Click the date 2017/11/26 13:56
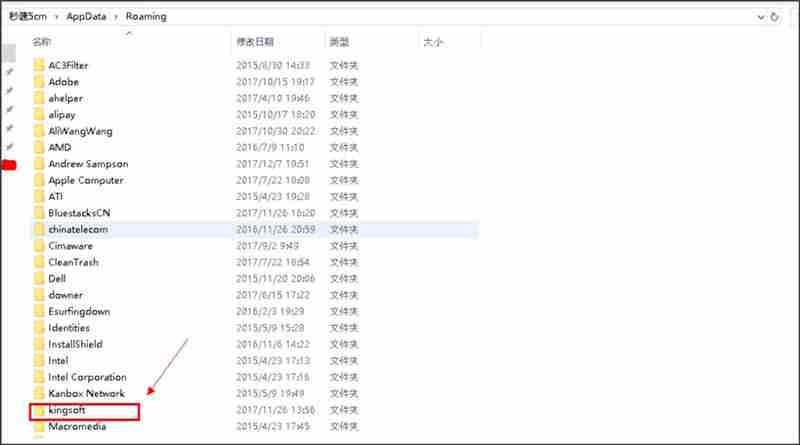 (276, 410)
